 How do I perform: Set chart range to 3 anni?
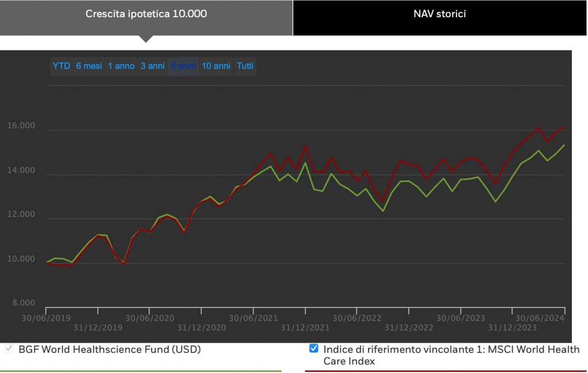(x=153, y=66)
